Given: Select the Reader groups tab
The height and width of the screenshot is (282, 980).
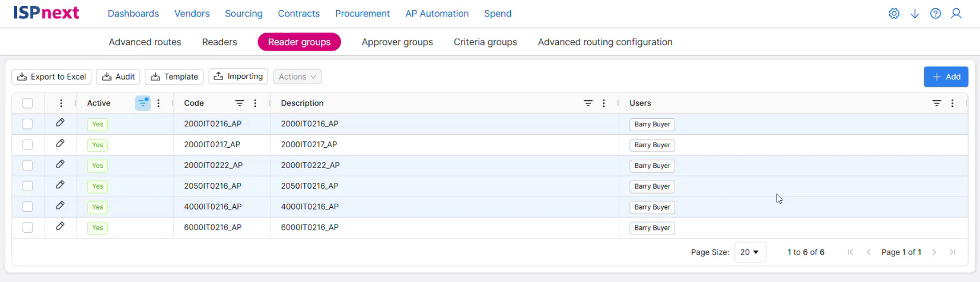Looking at the screenshot, I should pos(300,42).
